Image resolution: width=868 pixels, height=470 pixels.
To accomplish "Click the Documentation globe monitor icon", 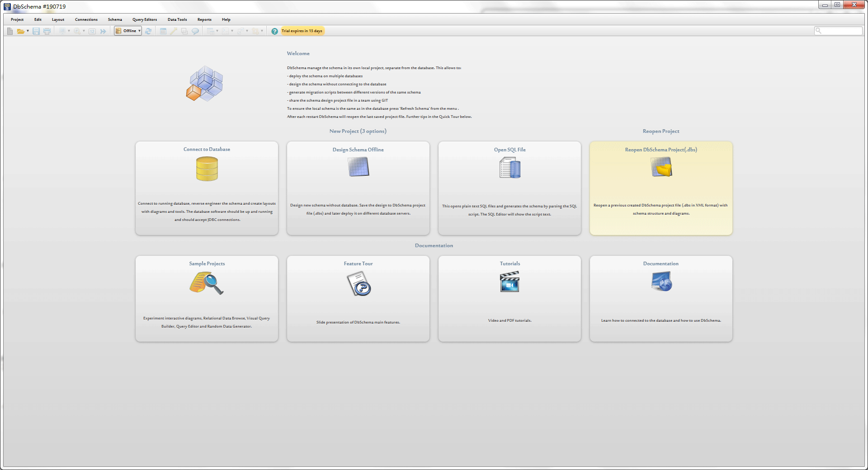I will coord(662,281).
